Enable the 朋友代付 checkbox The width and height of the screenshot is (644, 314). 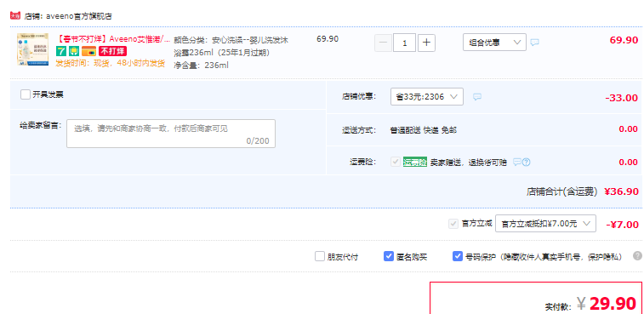point(320,256)
